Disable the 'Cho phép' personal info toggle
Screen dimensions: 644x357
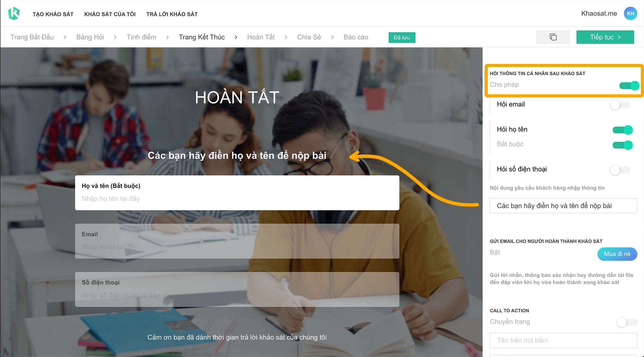click(628, 85)
